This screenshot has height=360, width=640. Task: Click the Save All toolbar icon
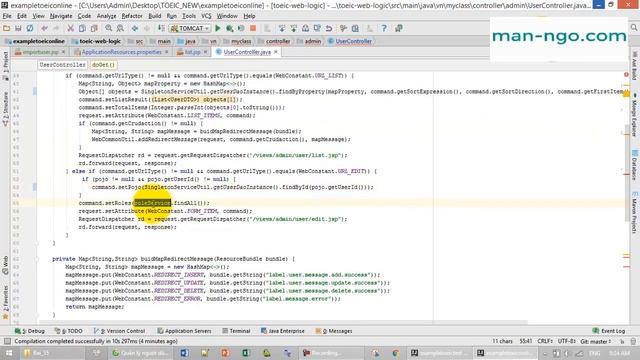click(x=18, y=28)
